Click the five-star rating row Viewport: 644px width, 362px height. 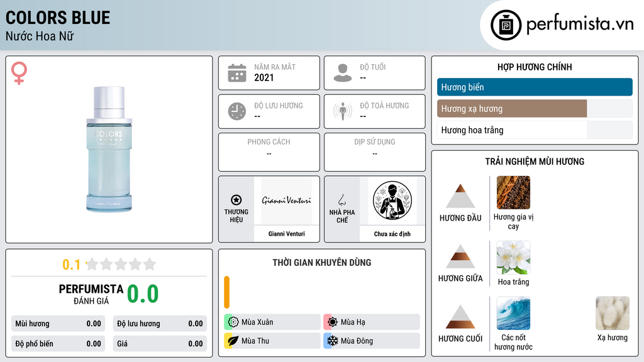click(x=121, y=264)
